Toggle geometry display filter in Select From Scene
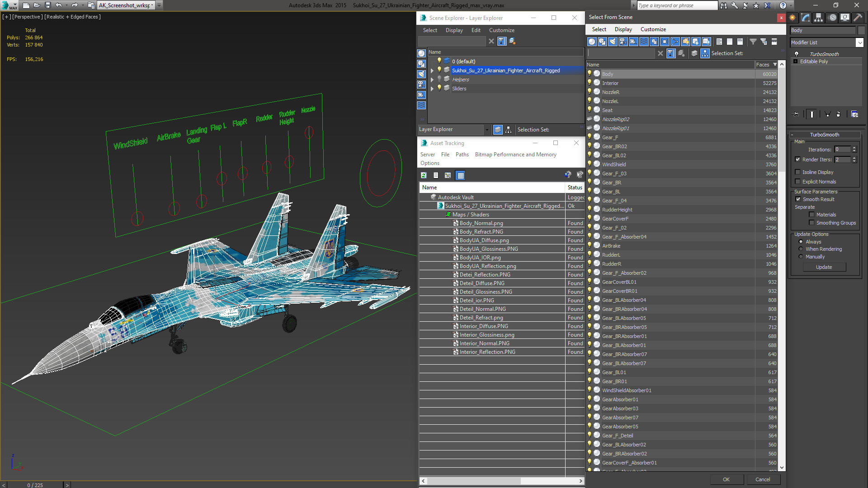Image resolution: width=868 pixels, height=488 pixels. click(x=592, y=42)
